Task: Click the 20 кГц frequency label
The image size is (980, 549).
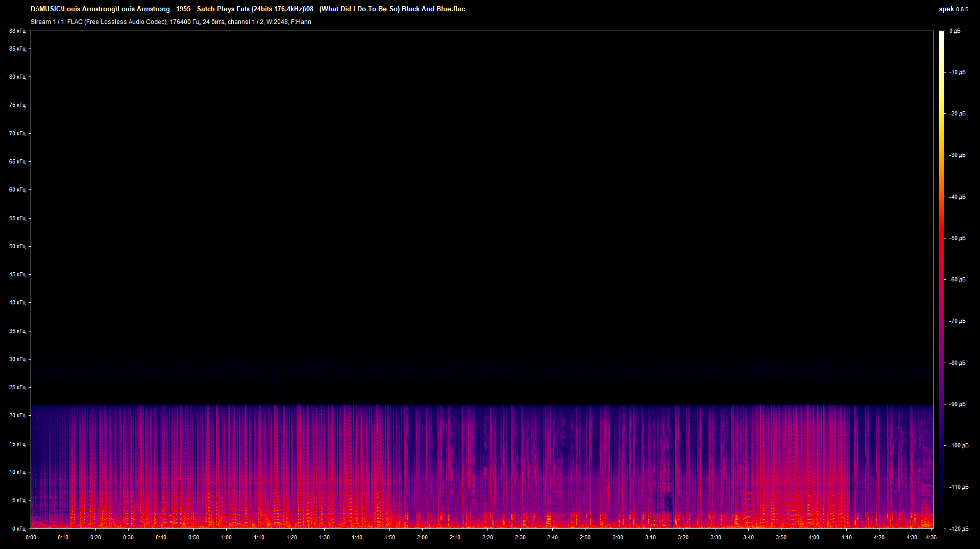Action: (x=17, y=415)
